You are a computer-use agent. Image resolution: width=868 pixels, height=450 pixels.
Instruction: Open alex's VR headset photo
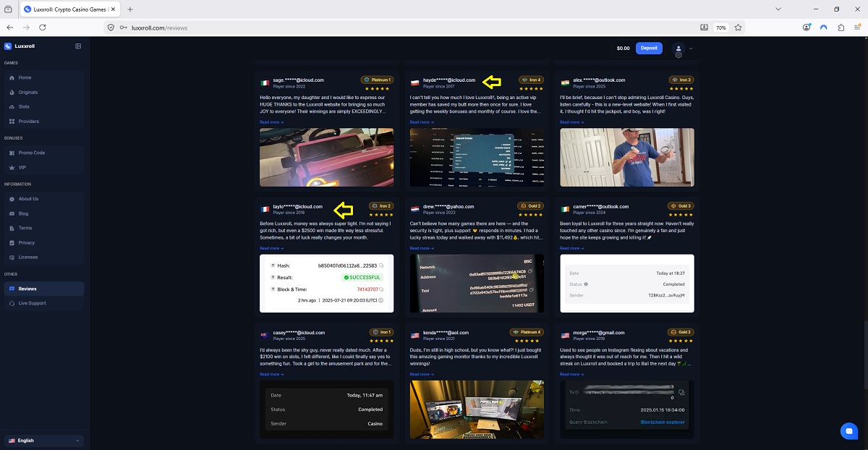[x=627, y=158]
